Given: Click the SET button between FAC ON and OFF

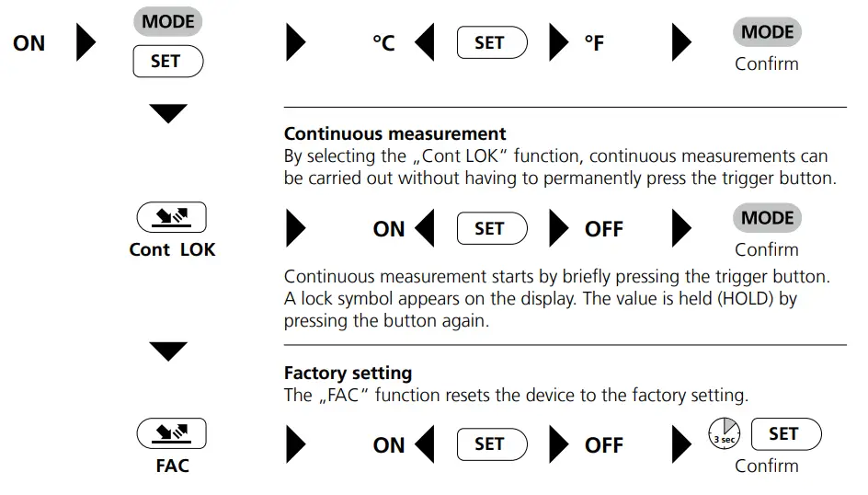Looking at the screenshot, I should point(492,444).
